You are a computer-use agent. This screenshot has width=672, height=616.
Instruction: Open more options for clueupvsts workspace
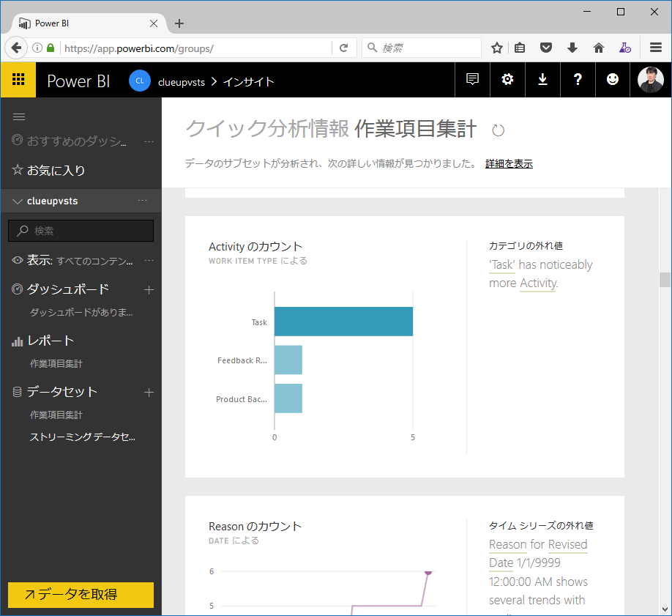tap(143, 201)
